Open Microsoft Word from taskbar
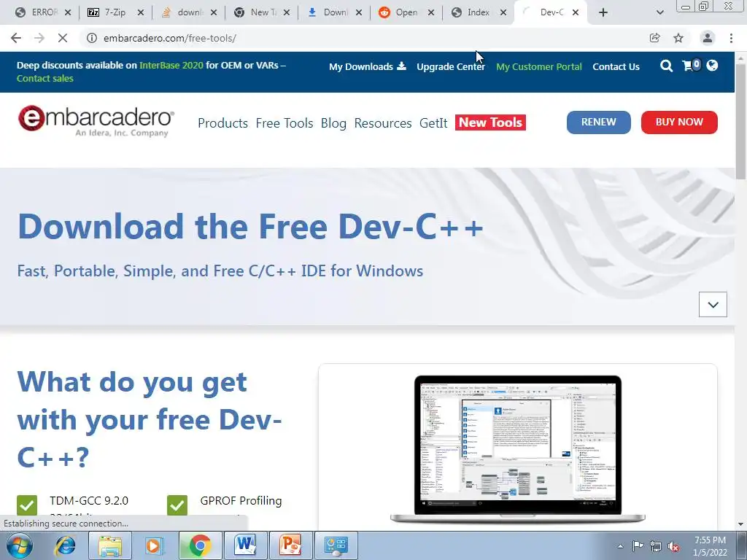Screen dimensions: 747x560 click(x=245, y=545)
